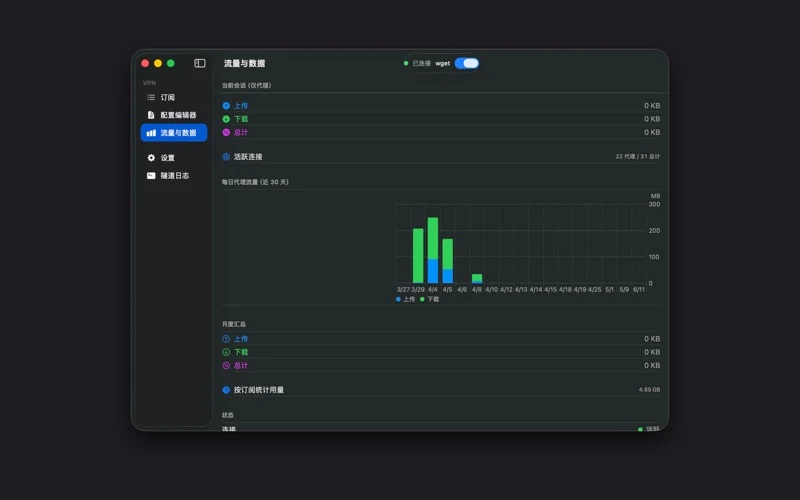Viewport: 800px width, 500px height.
Task: Click the 4/10 date label on chart
Action: tap(491, 289)
